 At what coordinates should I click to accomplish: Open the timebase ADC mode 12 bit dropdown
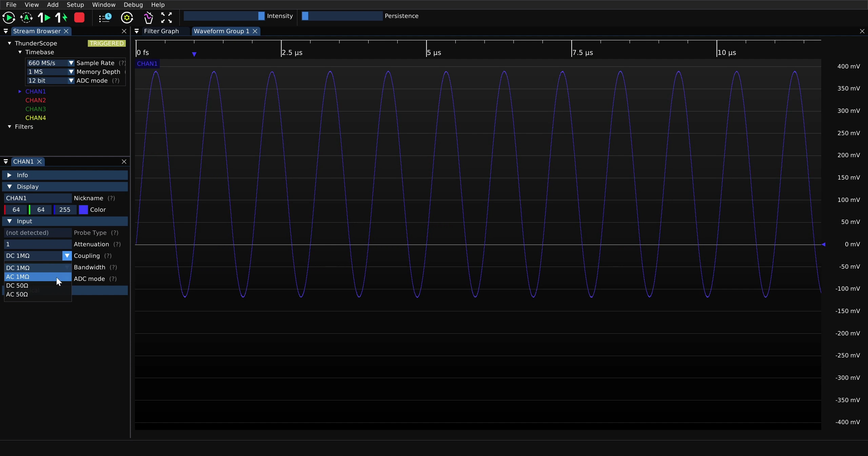tap(51, 81)
